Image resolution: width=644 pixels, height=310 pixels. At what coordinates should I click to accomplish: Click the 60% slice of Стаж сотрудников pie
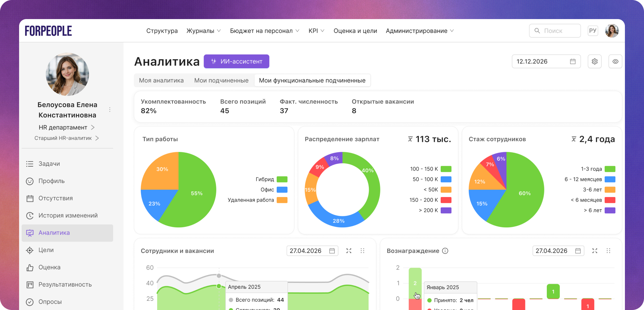click(525, 193)
